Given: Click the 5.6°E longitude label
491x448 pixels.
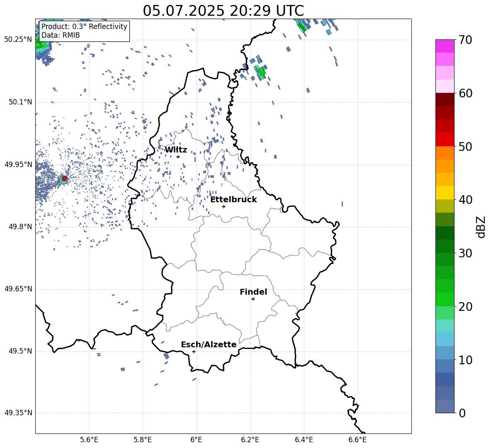Looking at the screenshot, I should point(89,440).
